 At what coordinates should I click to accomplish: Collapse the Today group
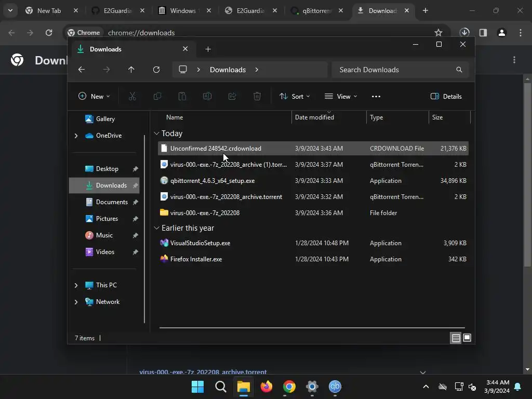[156, 134]
